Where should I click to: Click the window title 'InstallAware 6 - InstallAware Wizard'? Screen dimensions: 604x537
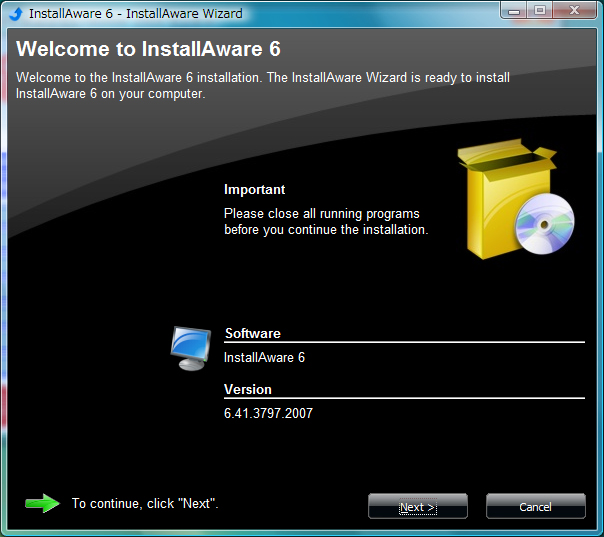136,13
